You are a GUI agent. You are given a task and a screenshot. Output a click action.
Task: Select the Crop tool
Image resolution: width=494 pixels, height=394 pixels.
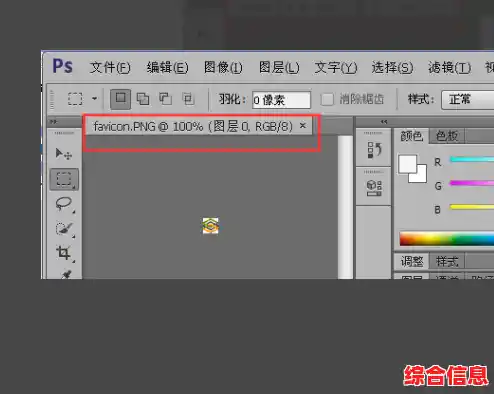[64, 253]
